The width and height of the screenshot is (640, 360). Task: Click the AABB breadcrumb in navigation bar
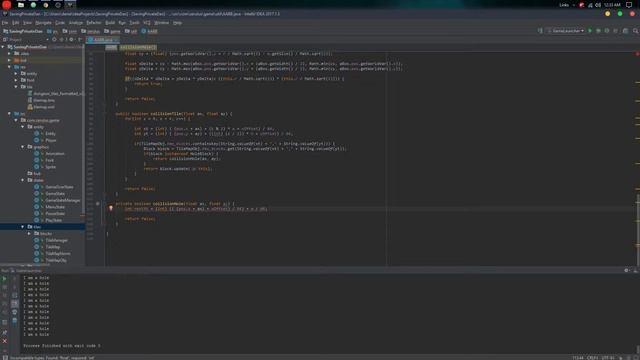[149, 31]
